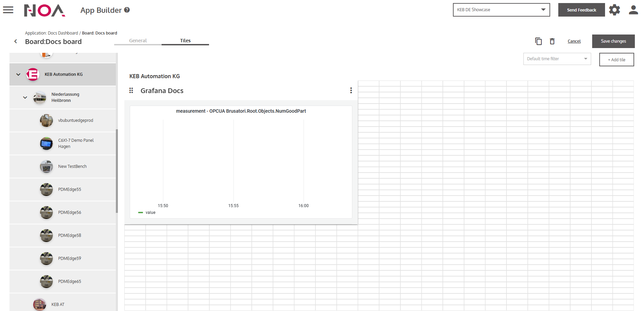
Task: Open the hamburger navigation menu
Action: 8,10
